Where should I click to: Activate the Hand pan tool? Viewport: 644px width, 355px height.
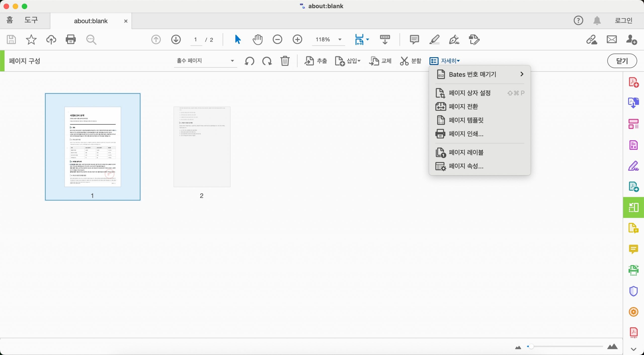258,40
